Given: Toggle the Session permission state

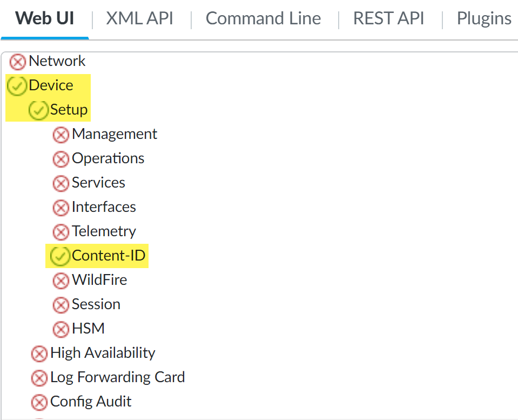Looking at the screenshot, I should coord(60,305).
